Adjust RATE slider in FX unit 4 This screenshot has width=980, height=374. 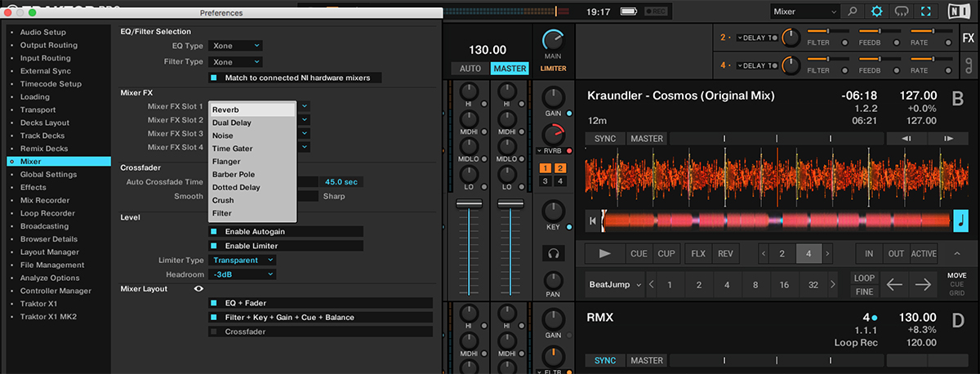coord(931,59)
